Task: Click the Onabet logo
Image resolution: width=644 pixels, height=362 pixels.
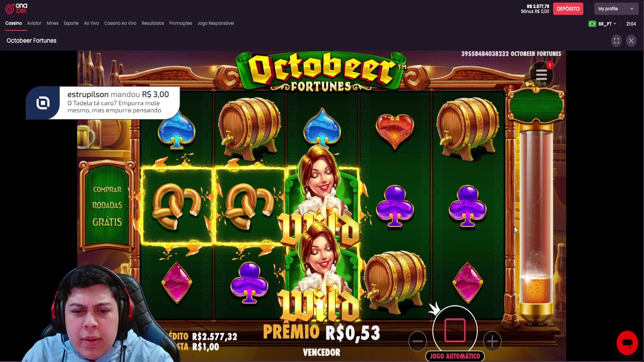Action: pyautogui.click(x=16, y=8)
